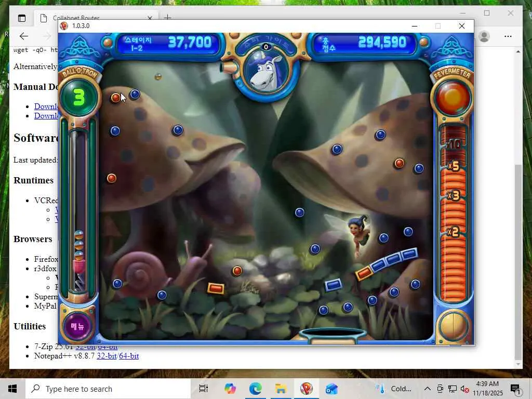Expand the hidden system tray icons

point(428,389)
